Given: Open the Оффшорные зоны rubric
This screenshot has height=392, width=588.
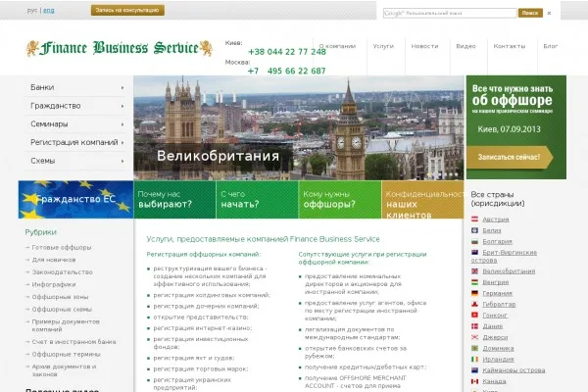Looking at the screenshot, I should (60, 297).
